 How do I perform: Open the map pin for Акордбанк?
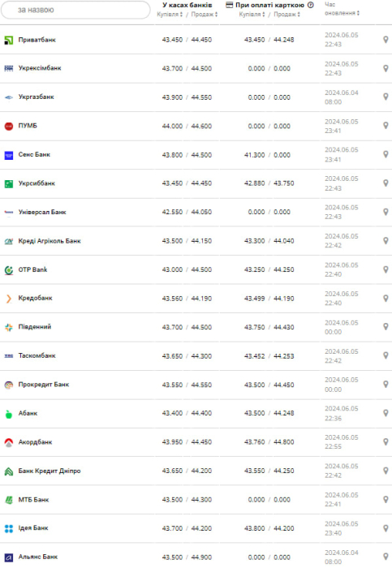386,441
